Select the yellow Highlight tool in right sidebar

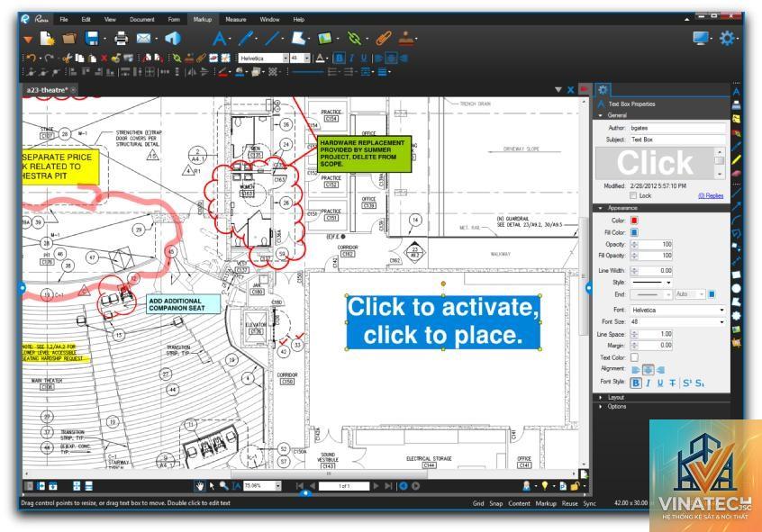[736, 158]
